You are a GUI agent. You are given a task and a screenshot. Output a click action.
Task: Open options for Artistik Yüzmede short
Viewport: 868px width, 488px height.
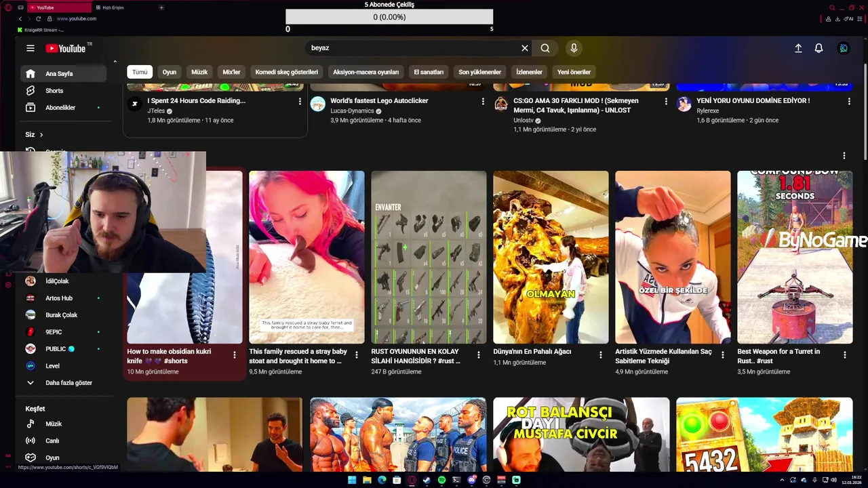point(723,354)
